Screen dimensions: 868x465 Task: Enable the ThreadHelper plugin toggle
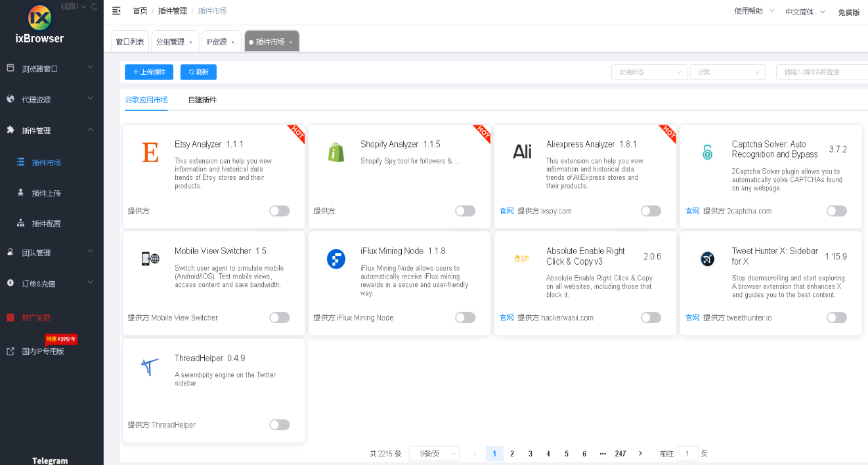pyautogui.click(x=279, y=425)
